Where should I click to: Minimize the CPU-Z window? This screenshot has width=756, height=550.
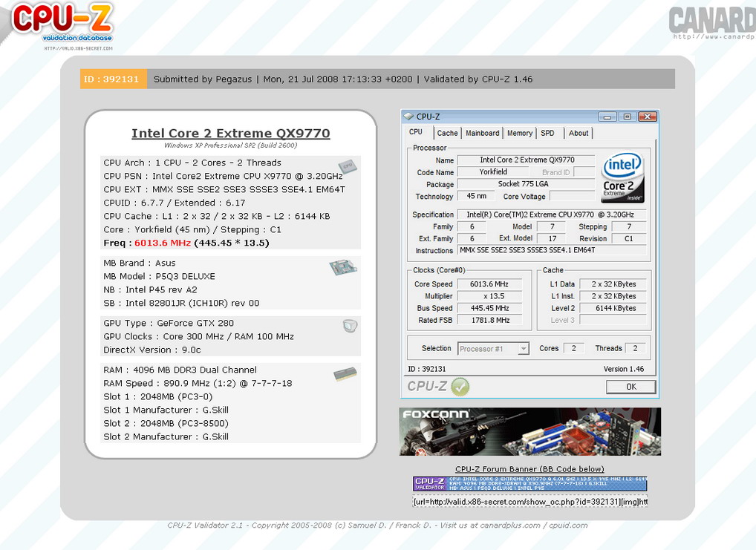[x=607, y=117]
